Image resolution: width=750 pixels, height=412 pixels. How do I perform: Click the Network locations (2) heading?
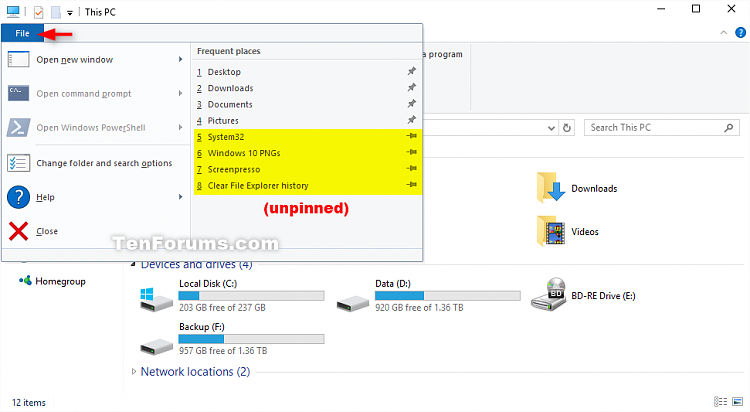195,372
